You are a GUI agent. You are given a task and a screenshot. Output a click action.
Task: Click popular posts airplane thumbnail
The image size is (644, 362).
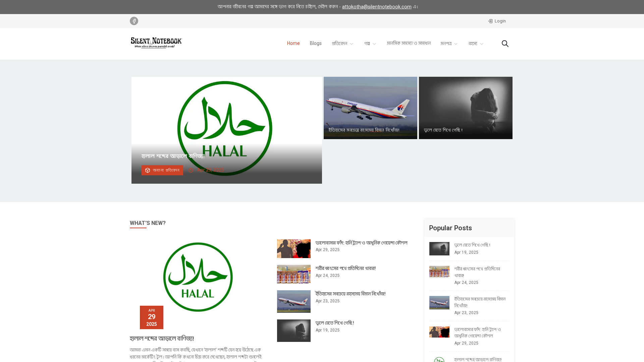[x=439, y=303]
